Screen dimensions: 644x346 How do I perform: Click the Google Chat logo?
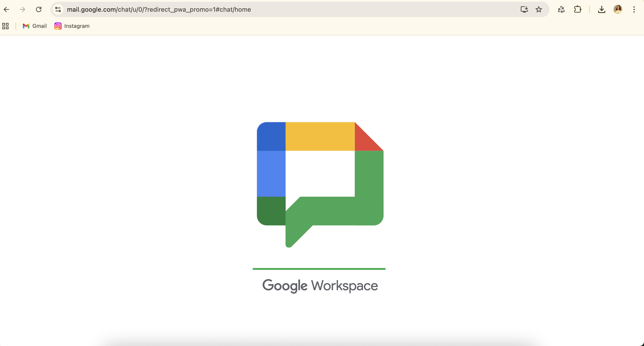[x=320, y=185]
